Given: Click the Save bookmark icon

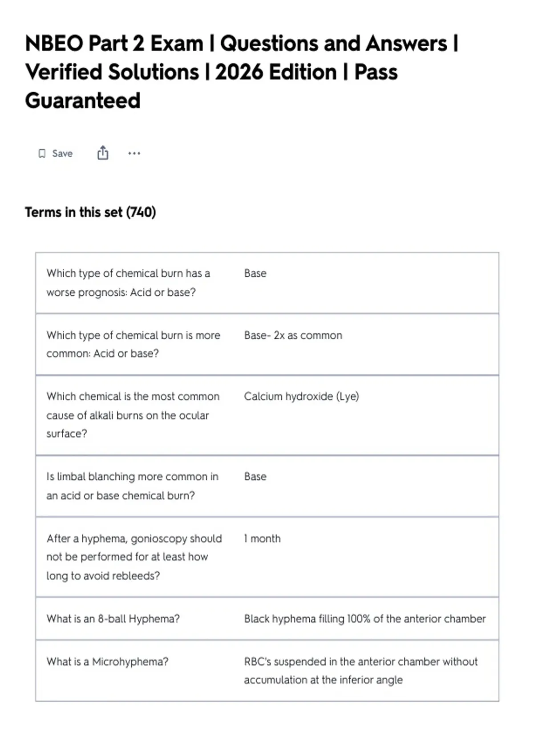Looking at the screenshot, I should pos(42,153).
